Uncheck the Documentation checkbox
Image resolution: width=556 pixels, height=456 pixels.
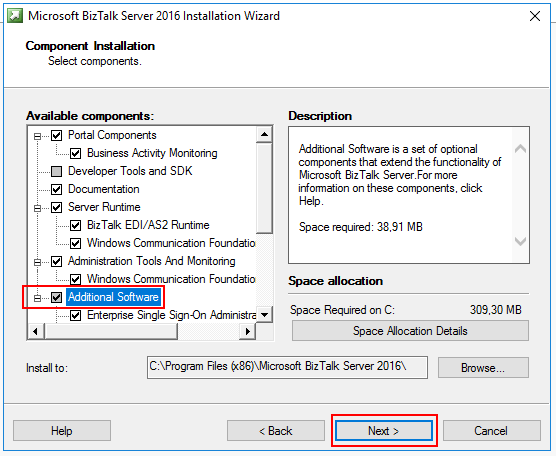pos(56,189)
